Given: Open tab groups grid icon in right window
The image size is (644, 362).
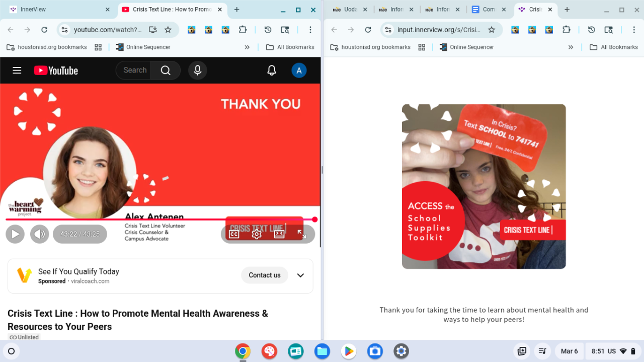Looking at the screenshot, I should [422, 47].
